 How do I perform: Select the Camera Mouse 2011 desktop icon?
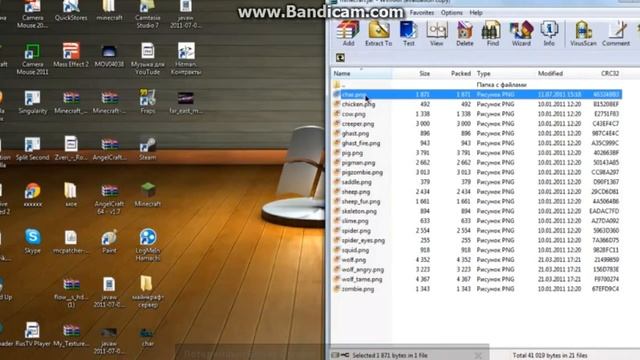33,59
